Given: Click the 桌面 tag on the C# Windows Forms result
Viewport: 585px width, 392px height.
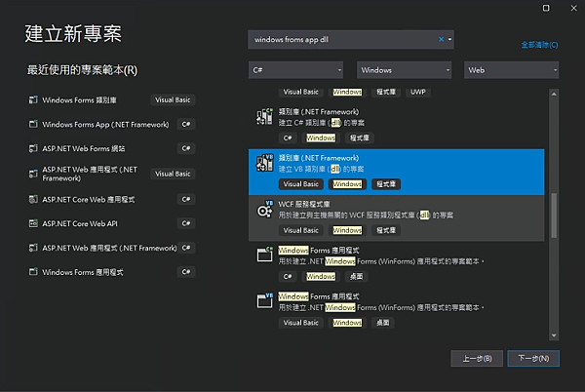Looking at the screenshot, I should click(356, 276).
